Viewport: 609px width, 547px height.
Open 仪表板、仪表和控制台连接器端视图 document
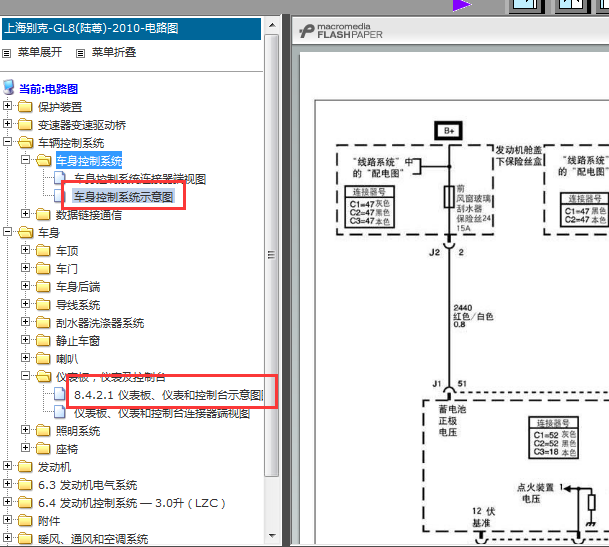(x=162, y=413)
